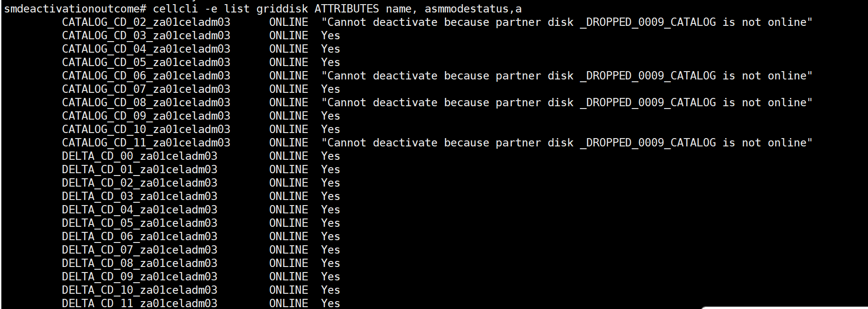The height and width of the screenshot is (309, 868).
Task: Select the DELTA_CD_09_za01celadm03 disk name
Action: [140, 277]
